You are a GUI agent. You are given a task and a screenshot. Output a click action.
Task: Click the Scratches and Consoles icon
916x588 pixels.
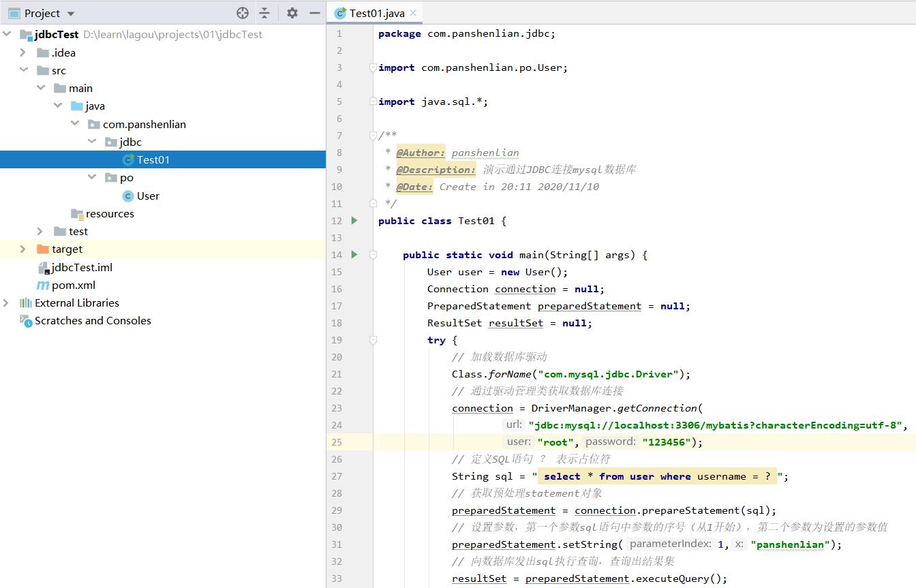26,321
